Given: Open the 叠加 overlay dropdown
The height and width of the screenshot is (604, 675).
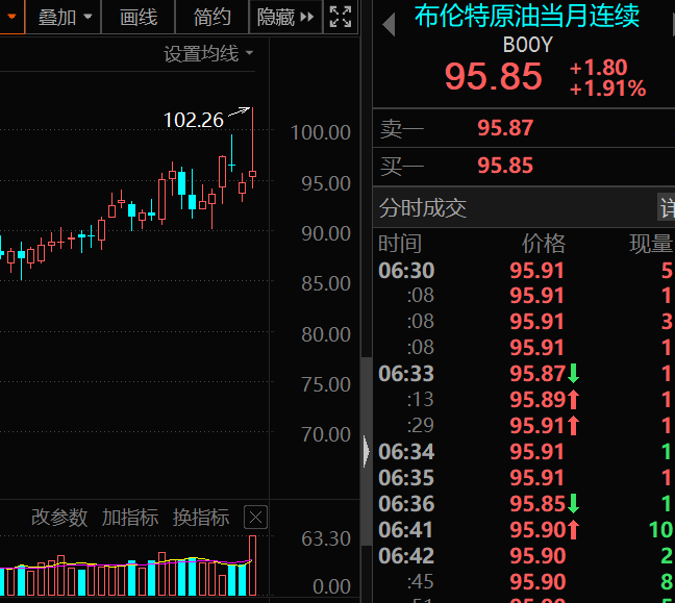Looking at the screenshot, I should tap(66, 17).
